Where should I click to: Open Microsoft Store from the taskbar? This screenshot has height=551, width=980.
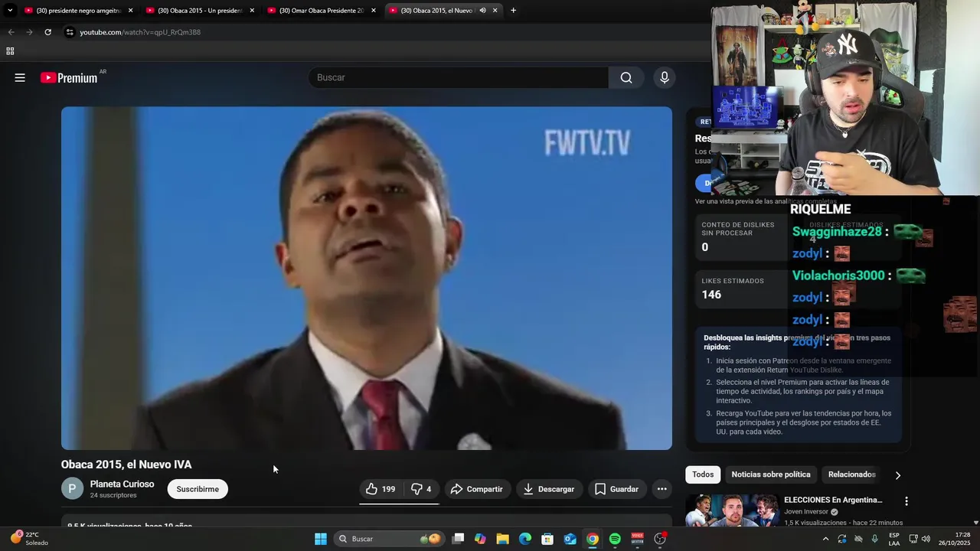547,539
